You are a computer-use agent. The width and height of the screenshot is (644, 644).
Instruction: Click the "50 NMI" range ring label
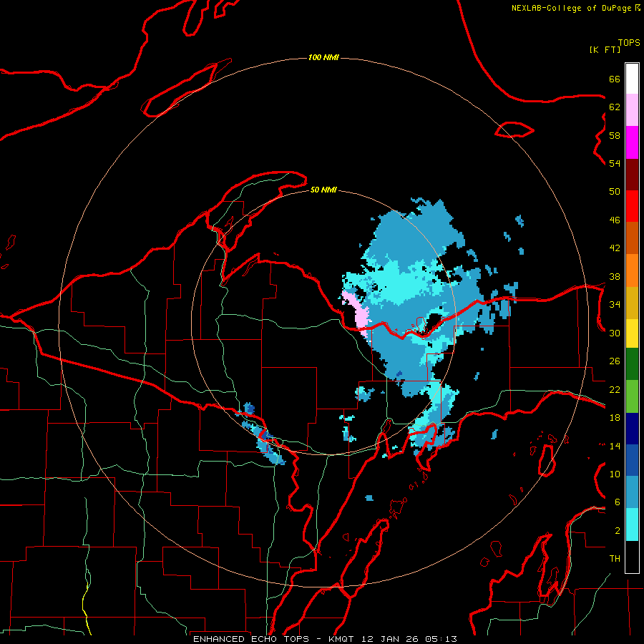click(x=323, y=190)
